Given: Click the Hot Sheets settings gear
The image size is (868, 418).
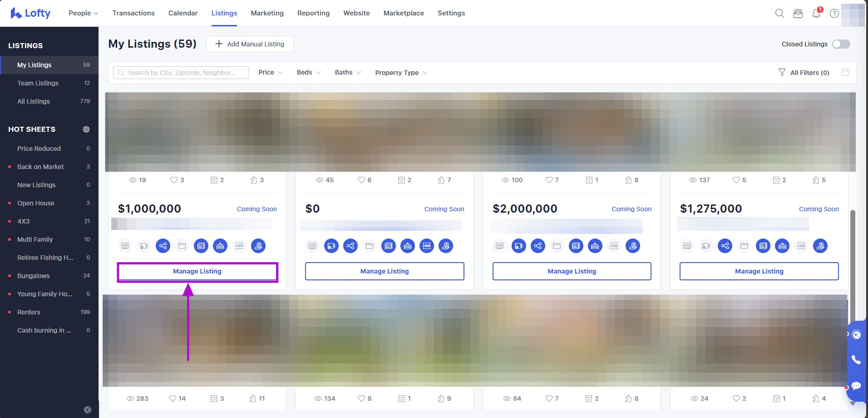Looking at the screenshot, I should (x=86, y=129).
